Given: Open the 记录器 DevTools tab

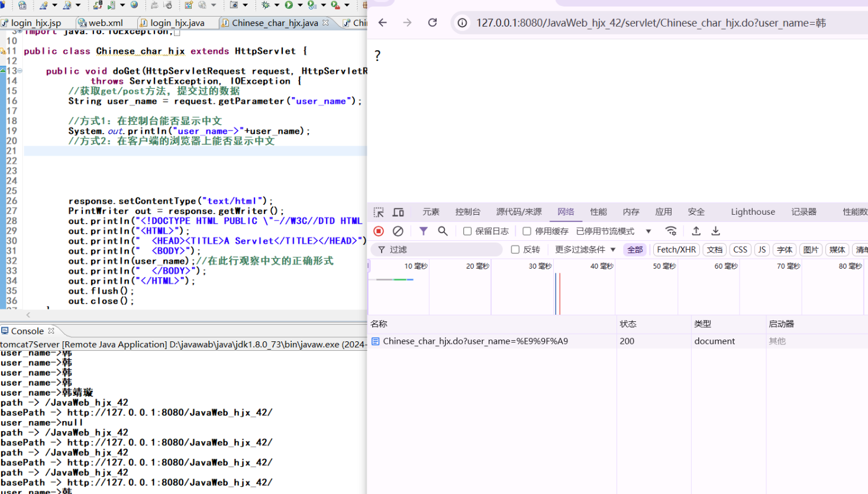Looking at the screenshot, I should [804, 212].
